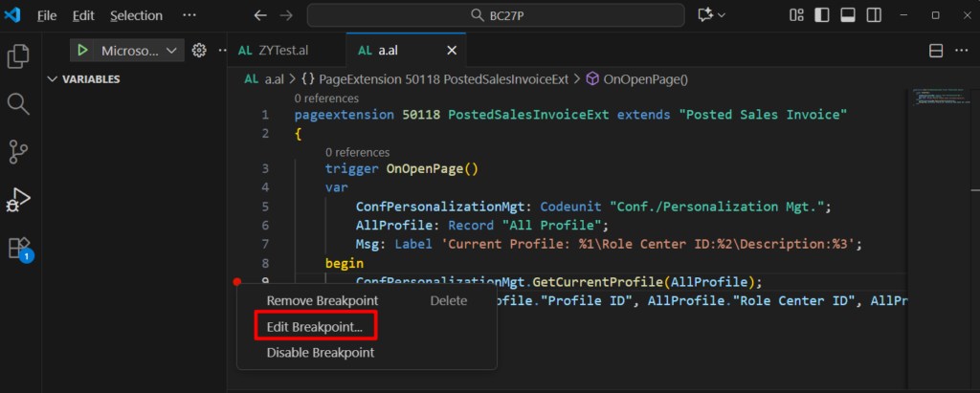Open the Explorer view in activity bar
The height and width of the screenshot is (393, 980).
(18, 55)
